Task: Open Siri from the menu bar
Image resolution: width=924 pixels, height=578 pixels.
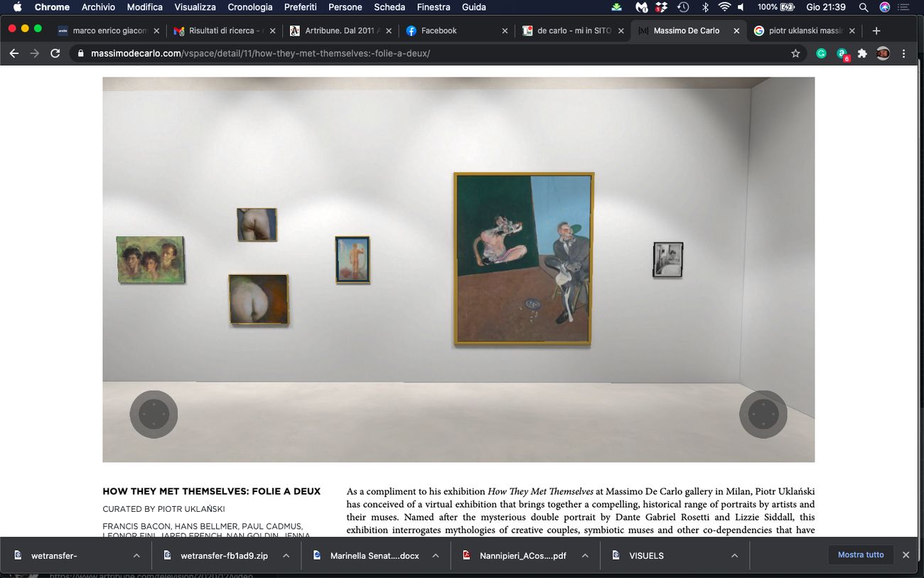Action: click(x=885, y=7)
